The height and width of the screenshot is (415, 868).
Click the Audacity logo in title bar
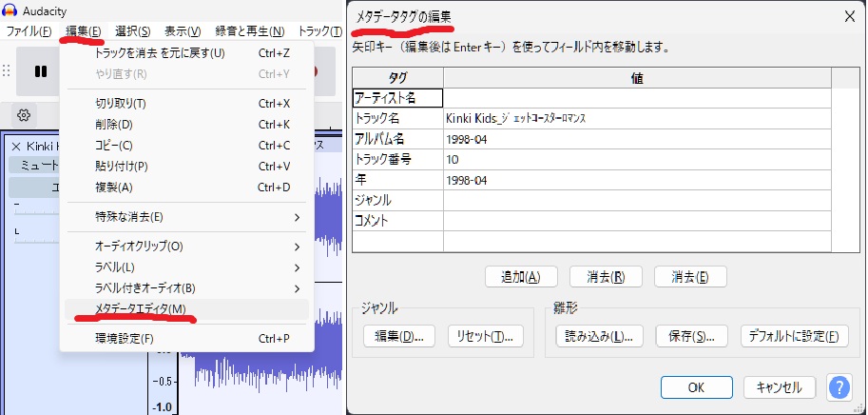[x=10, y=10]
